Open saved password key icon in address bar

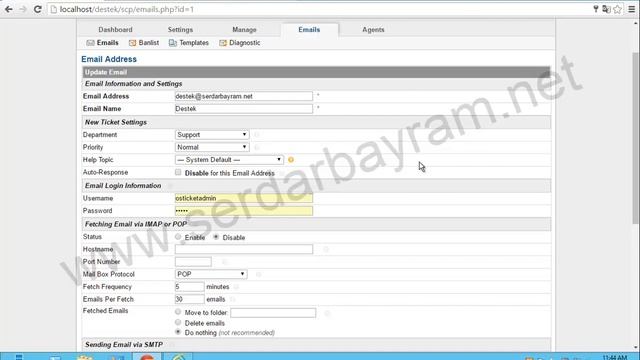point(596,9)
